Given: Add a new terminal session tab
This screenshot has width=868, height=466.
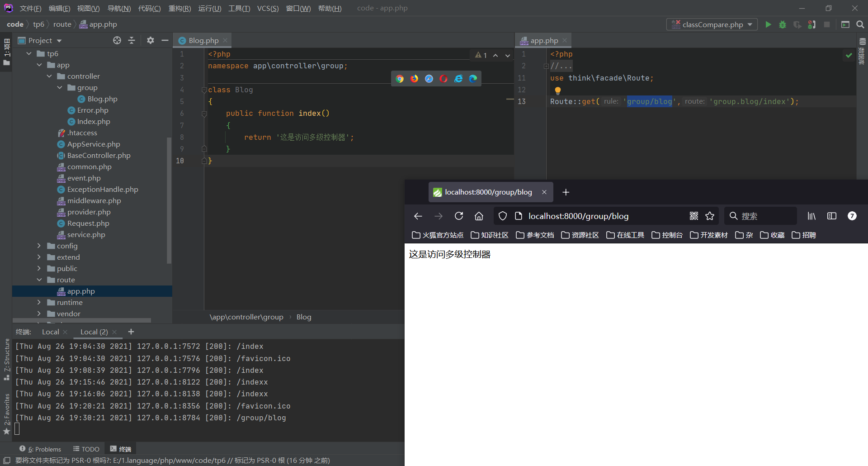Looking at the screenshot, I should click(131, 332).
